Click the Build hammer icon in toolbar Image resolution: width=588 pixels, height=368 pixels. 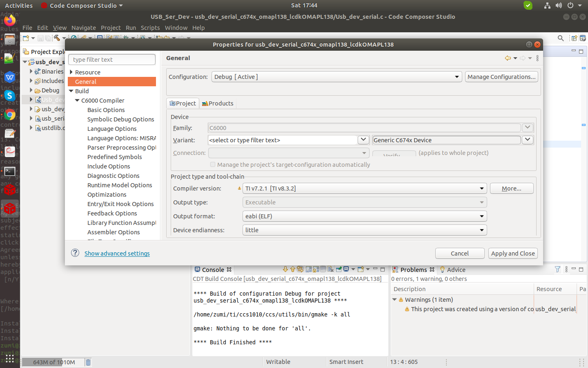57,38
